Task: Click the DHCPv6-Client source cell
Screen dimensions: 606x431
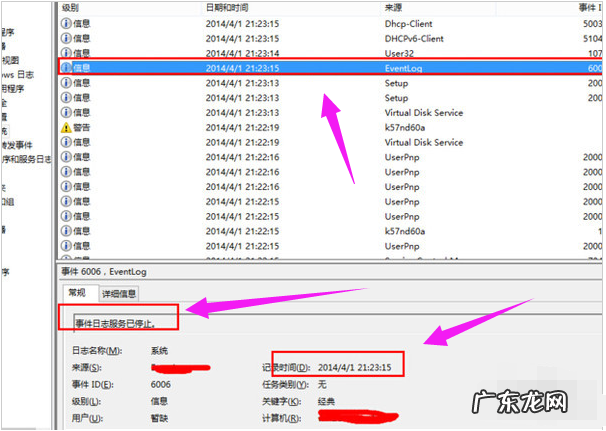Action: pos(414,39)
